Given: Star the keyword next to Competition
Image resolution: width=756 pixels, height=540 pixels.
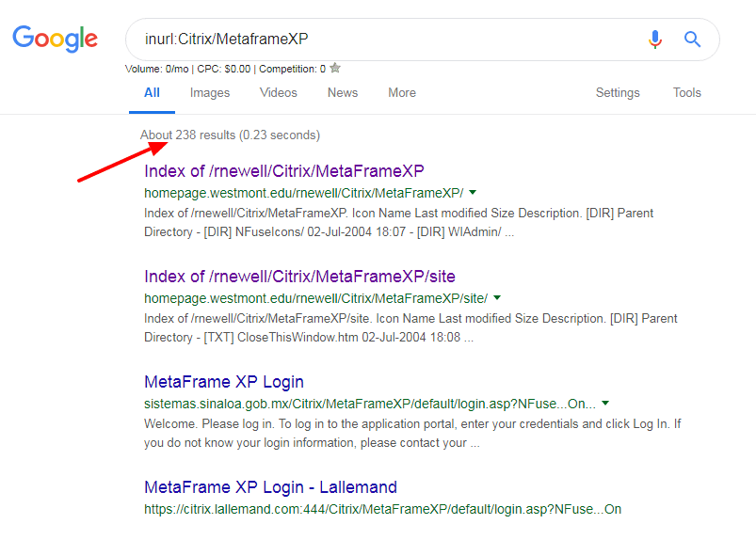Looking at the screenshot, I should coord(335,69).
